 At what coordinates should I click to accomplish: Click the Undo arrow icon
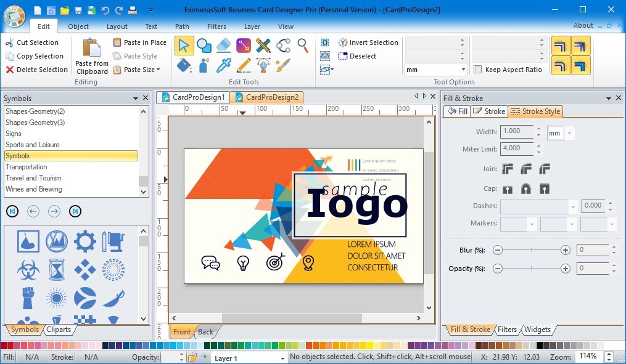tap(105, 10)
